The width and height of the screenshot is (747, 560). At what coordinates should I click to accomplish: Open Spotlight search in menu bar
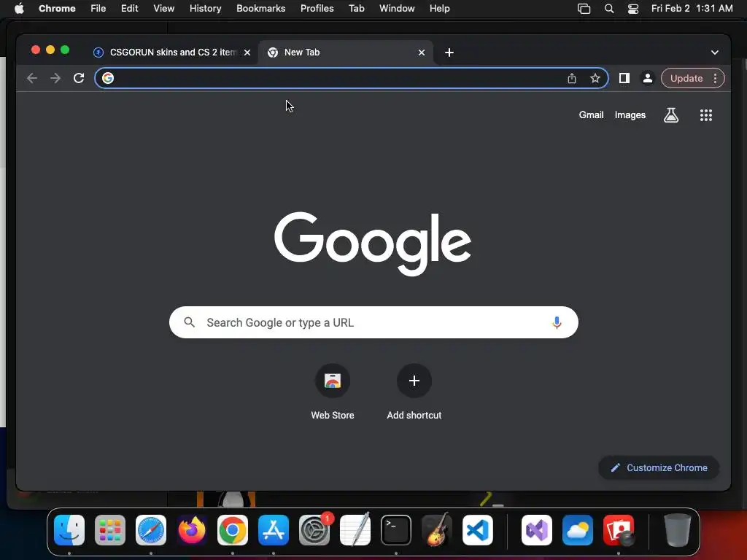(609, 9)
